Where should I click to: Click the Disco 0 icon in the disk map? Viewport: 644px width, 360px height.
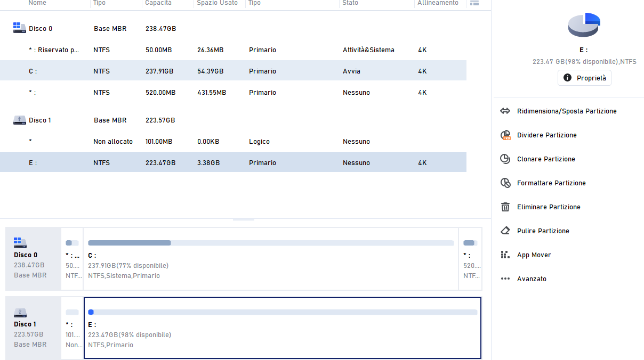(x=20, y=243)
